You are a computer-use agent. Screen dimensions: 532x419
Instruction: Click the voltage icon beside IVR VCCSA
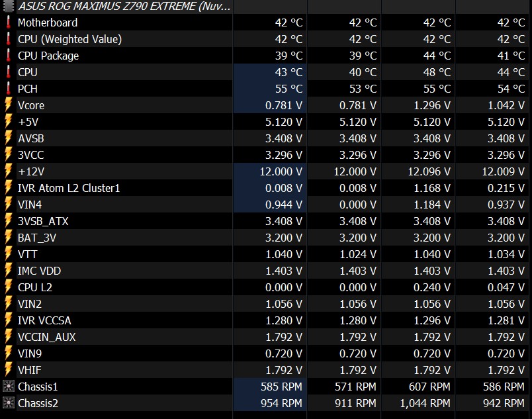(x=9, y=320)
